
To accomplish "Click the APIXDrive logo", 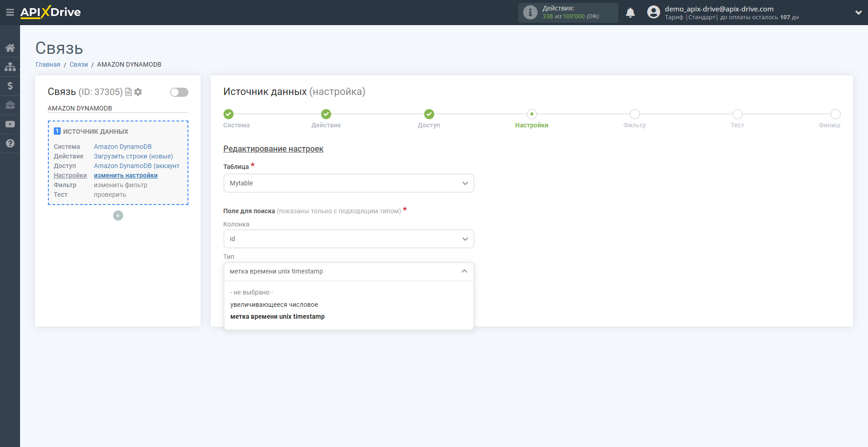I will (51, 12).
